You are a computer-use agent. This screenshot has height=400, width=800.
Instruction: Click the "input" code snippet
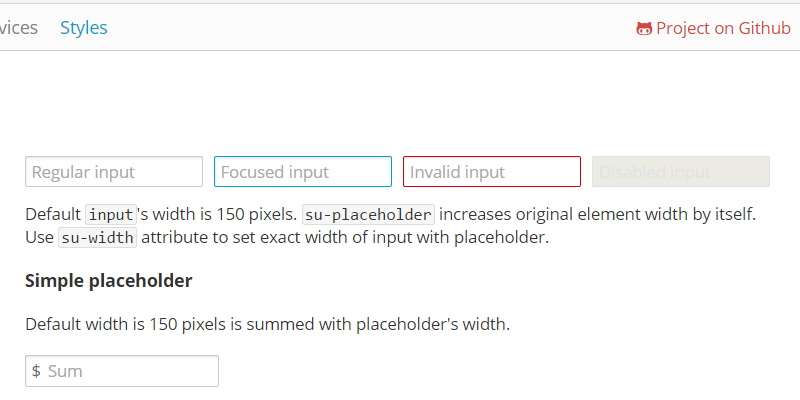point(110,215)
